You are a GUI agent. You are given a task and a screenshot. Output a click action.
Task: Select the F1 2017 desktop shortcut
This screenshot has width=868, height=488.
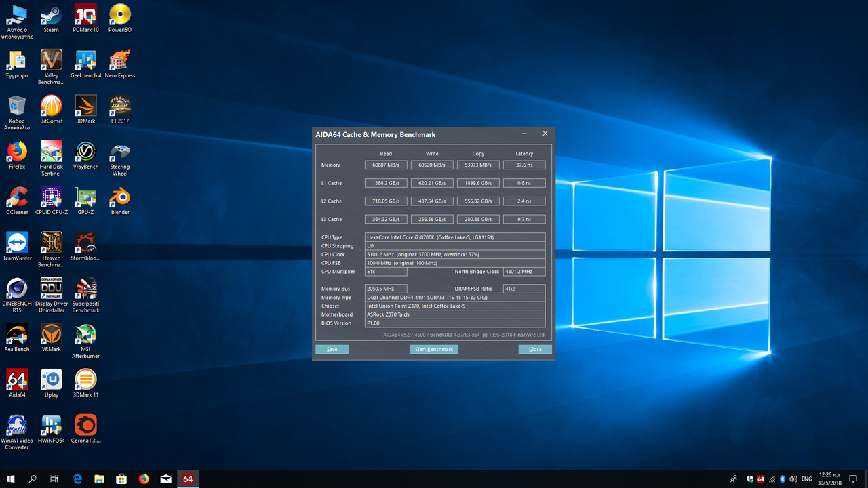(x=120, y=109)
